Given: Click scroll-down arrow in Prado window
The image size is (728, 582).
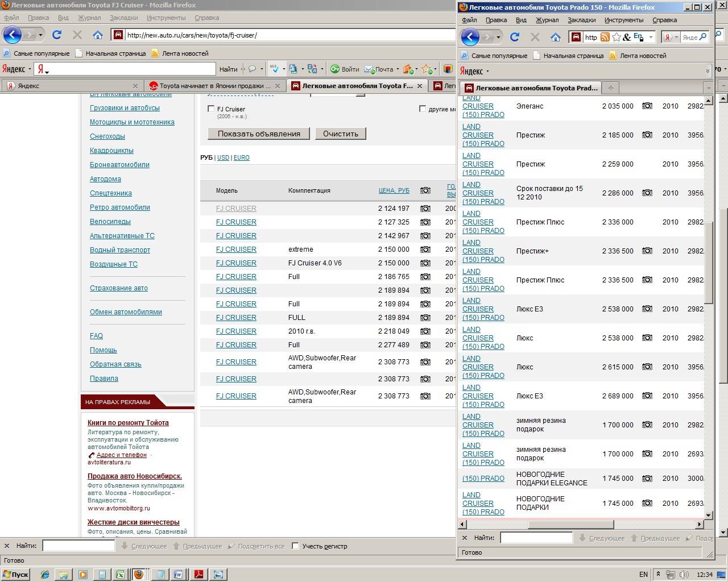Looking at the screenshot, I should pyautogui.click(x=708, y=516).
